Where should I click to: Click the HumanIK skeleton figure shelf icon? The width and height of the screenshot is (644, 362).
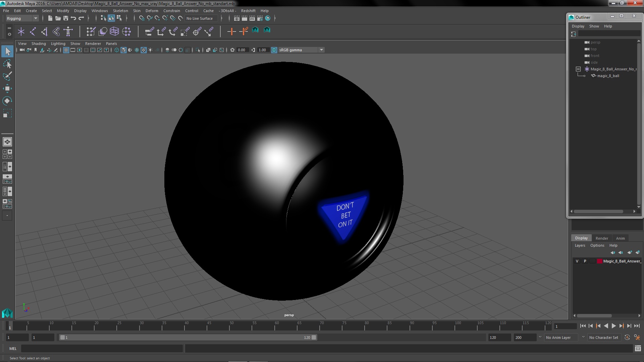[x=68, y=32]
